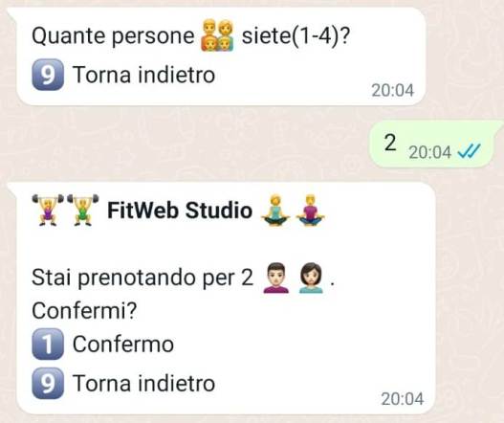Click the frowning woman emoji
Screen dimensions: 504x423
tap(311, 278)
